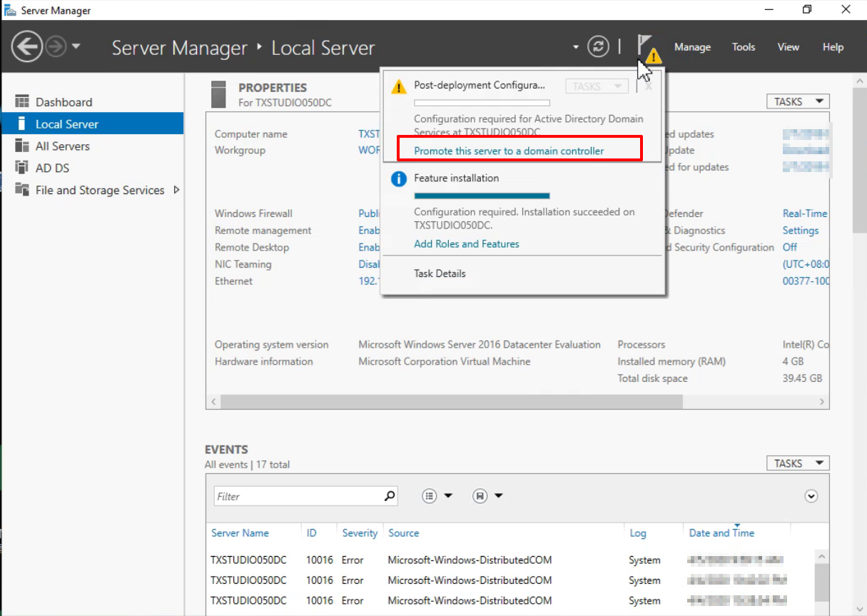Click the Dashboard grid icon
867x616 pixels.
[x=22, y=101]
